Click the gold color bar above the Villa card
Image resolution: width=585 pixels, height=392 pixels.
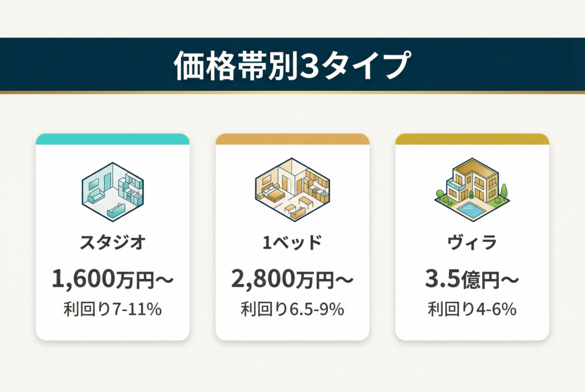click(472, 139)
